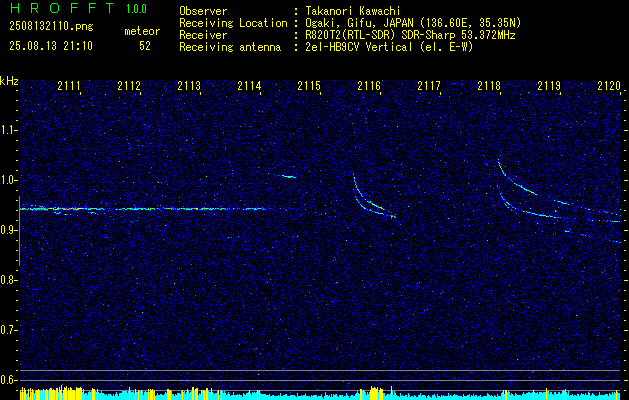Select the file name 2508132110.png

tap(51, 27)
